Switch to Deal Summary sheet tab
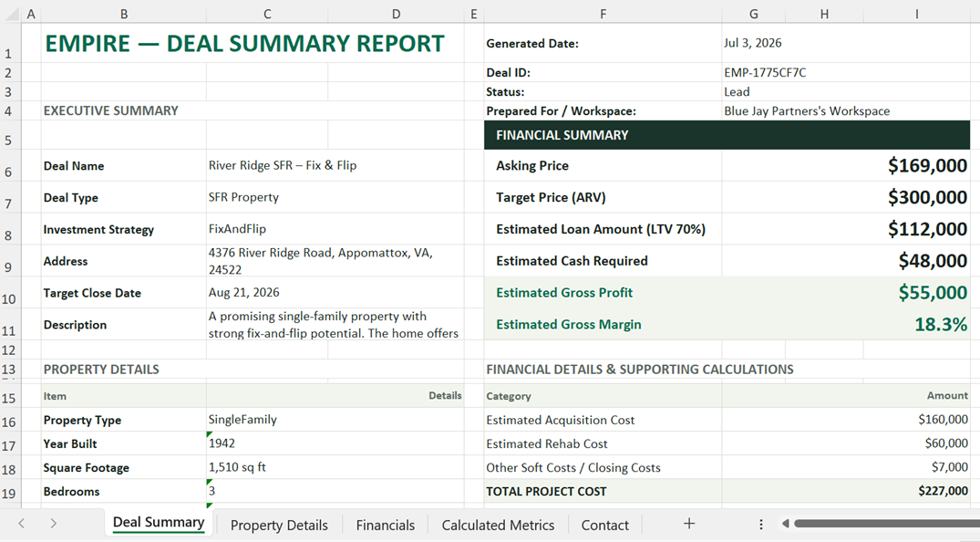Viewport: 980px width, 542px height. [159, 523]
